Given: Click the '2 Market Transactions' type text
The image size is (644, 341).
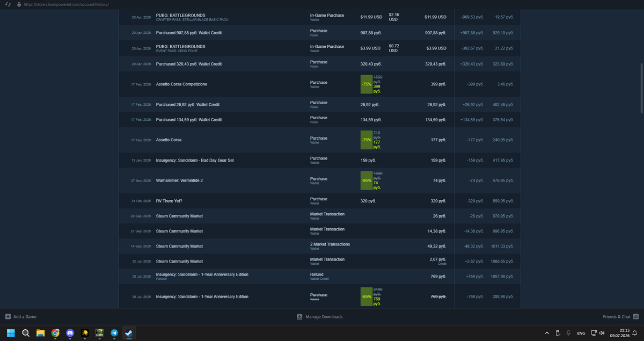Looking at the screenshot, I should pos(330,244).
